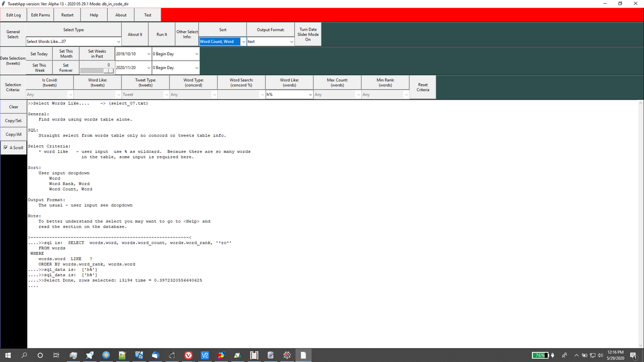Open Task View from the taskbar
Screen dimensions: 644x362
[x=56, y=355]
